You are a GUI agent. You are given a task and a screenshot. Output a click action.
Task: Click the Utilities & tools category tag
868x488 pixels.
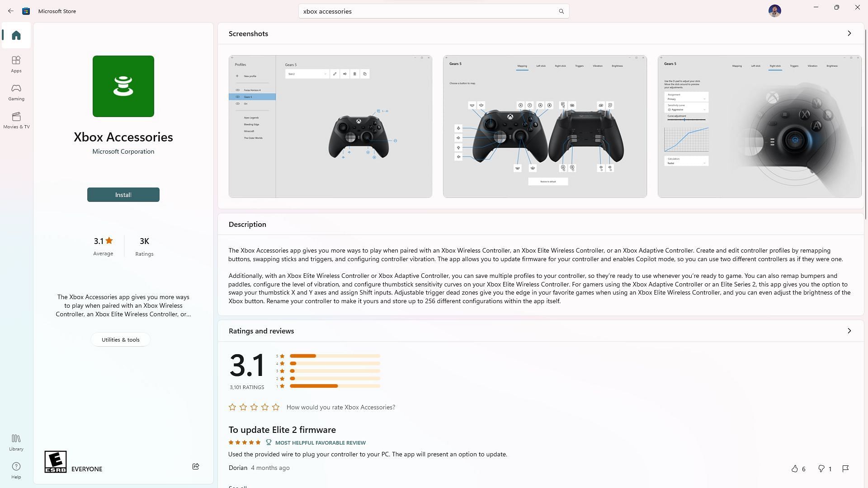coord(120,339)
